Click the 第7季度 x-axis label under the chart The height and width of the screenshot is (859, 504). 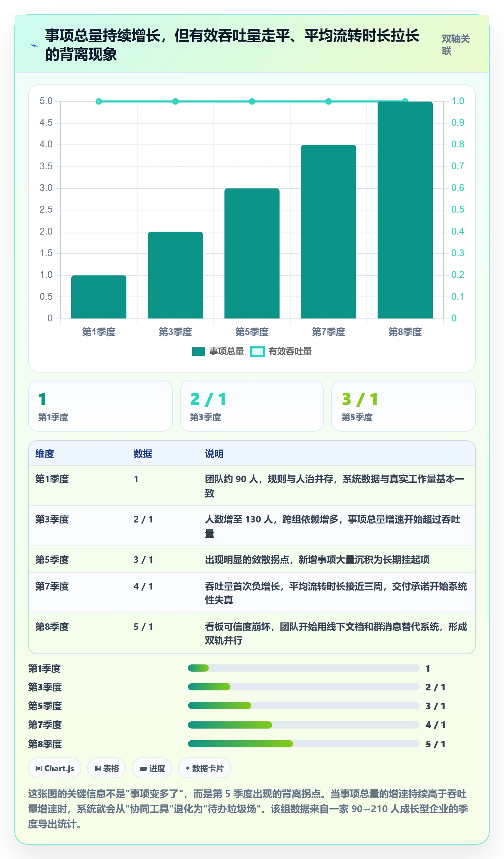(x=328, y=332)
